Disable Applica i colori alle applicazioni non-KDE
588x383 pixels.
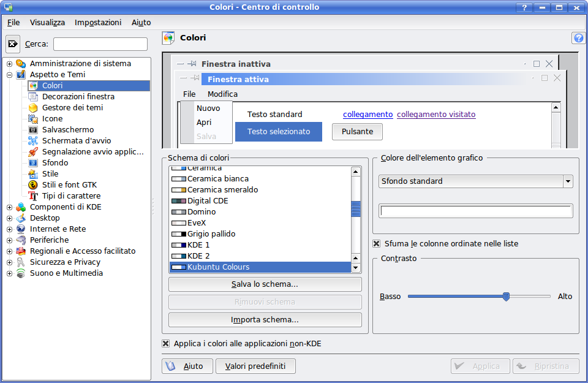coord(166,344)
